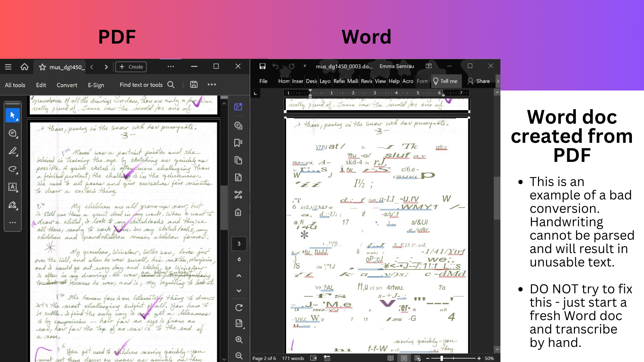This screenshot has height=362, width=644.
Task: Select the highlighter pen tool
Action: pos(13,151)
